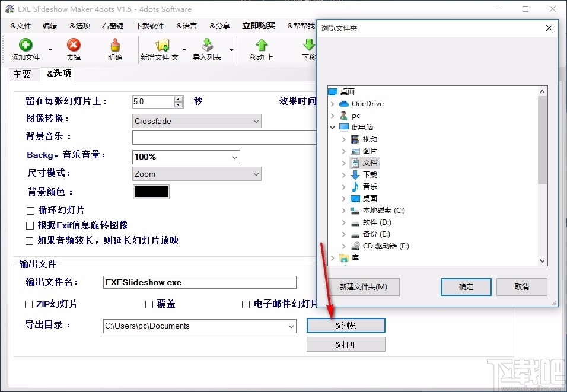Switch to the 主要 tab
Screen dimensions: 567x392
pyautogui.click(x=23, y=74)
